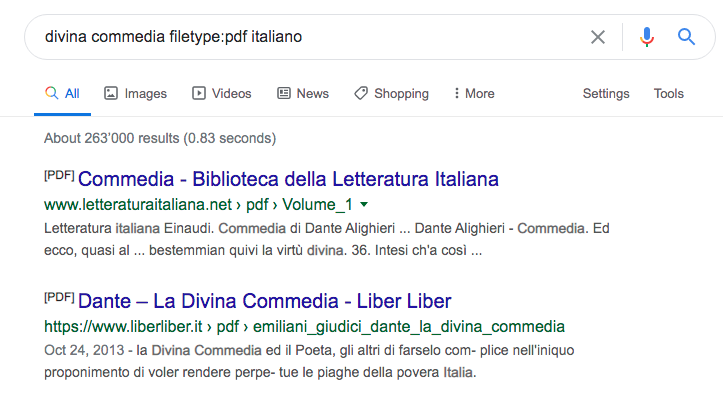Open Commedia - Biblioteca della Letteratura Italiana result
This screenshot has height=396, width=723.
288,179
